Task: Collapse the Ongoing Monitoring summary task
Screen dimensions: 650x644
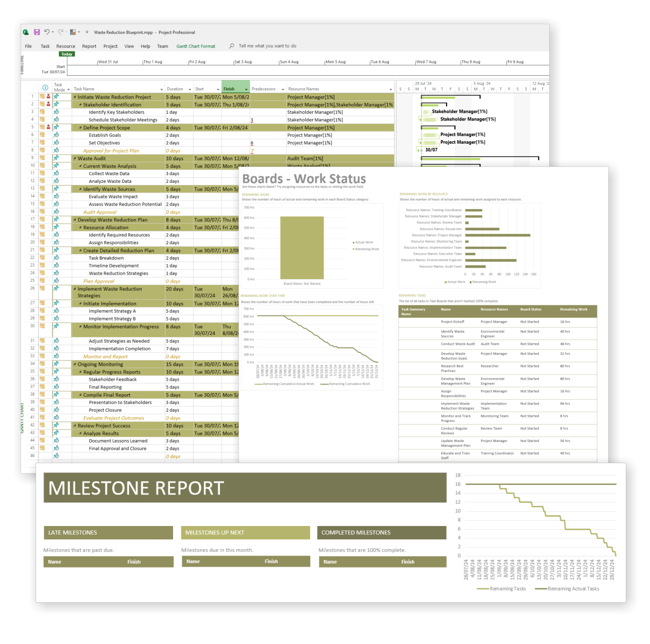Action: pos(75,364)
